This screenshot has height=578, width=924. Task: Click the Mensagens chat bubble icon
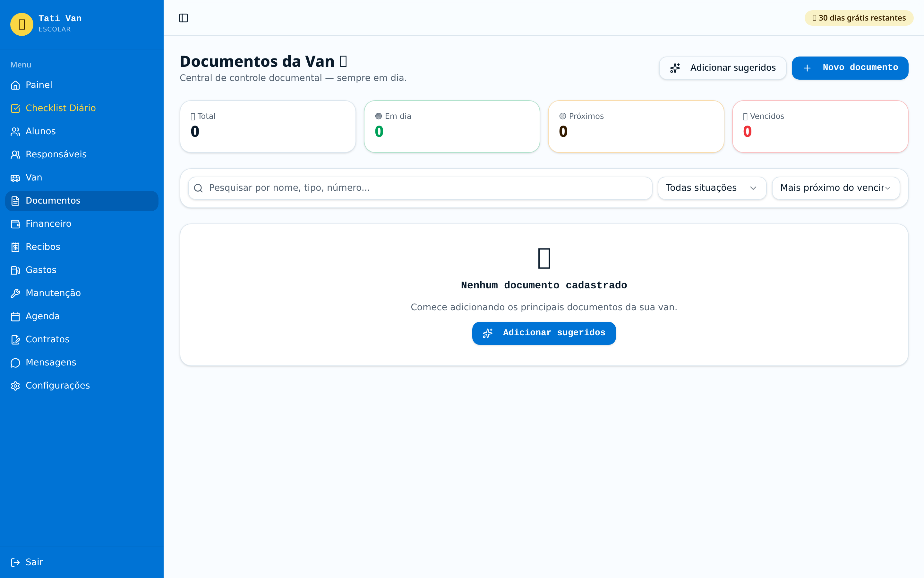tap(15, 363)
